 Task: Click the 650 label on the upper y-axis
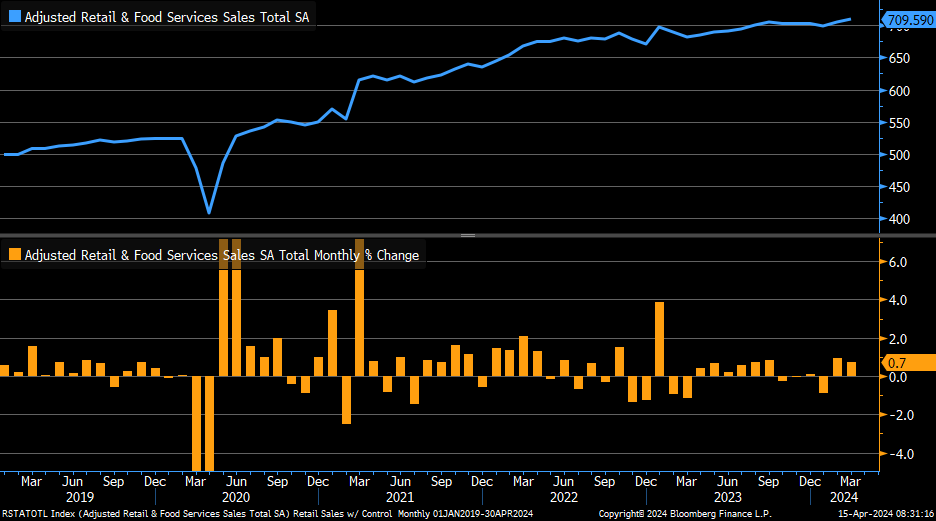pyautogui.click(x=899, y=59)
